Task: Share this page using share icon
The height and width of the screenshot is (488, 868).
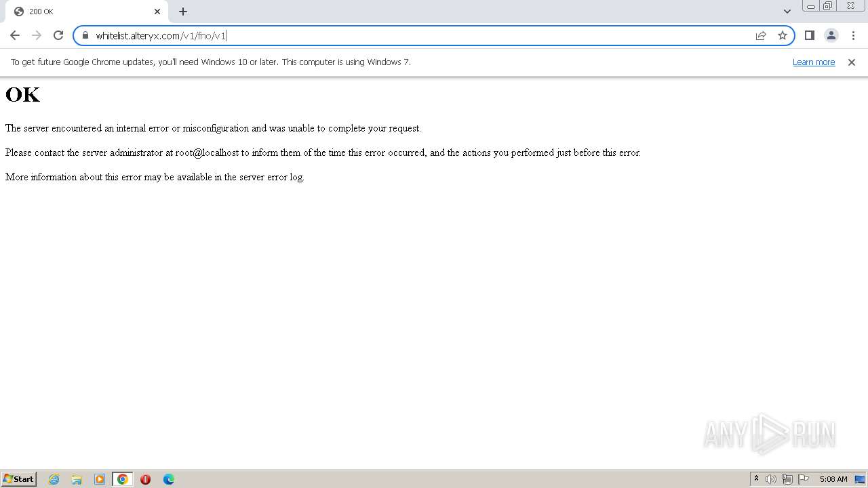Action: click(761, 35)
